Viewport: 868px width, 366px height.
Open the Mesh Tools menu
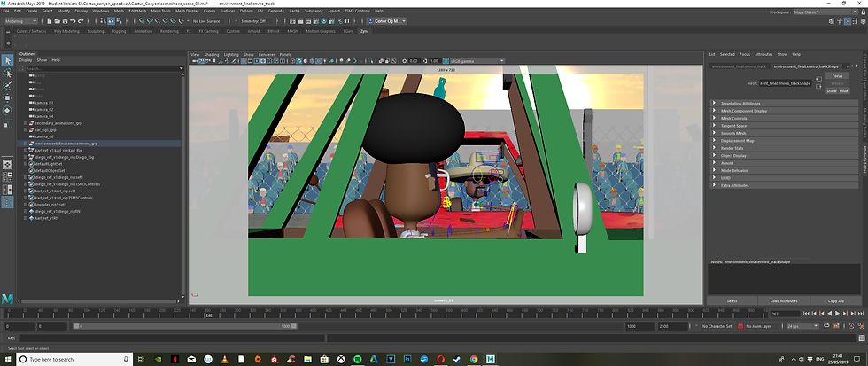pos(160,11)
